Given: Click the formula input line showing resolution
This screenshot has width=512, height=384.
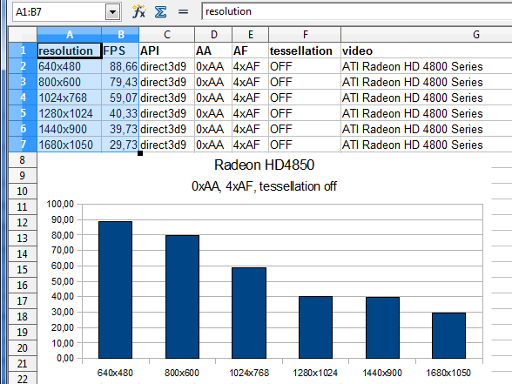Looking at the screenshot, I should pos(357,12).
